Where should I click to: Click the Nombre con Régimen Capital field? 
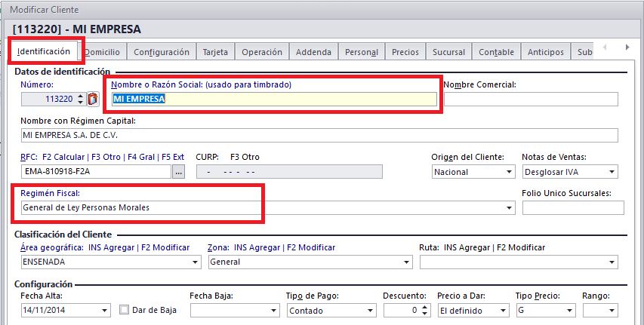coord(319,136)
